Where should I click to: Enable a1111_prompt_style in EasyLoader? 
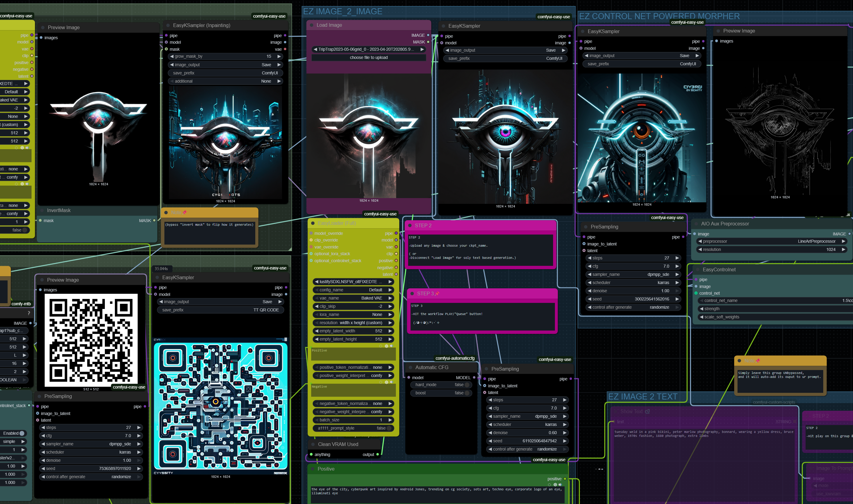pyautogui.click(x=389, y=428)
